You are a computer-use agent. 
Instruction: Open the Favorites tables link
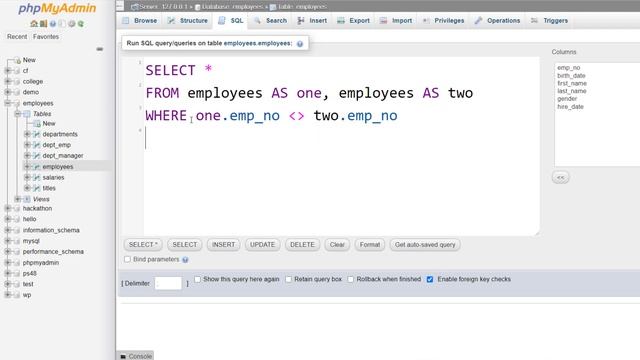46,37
